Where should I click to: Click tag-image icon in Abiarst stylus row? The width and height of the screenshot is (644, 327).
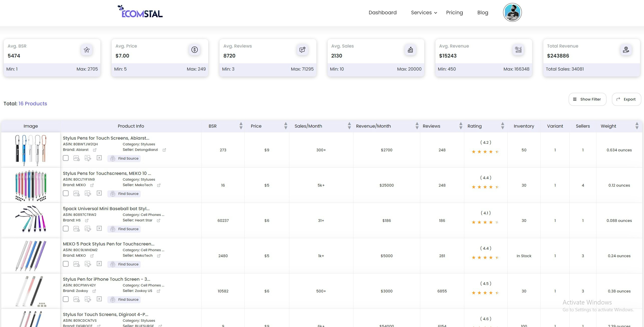[88, 158]
